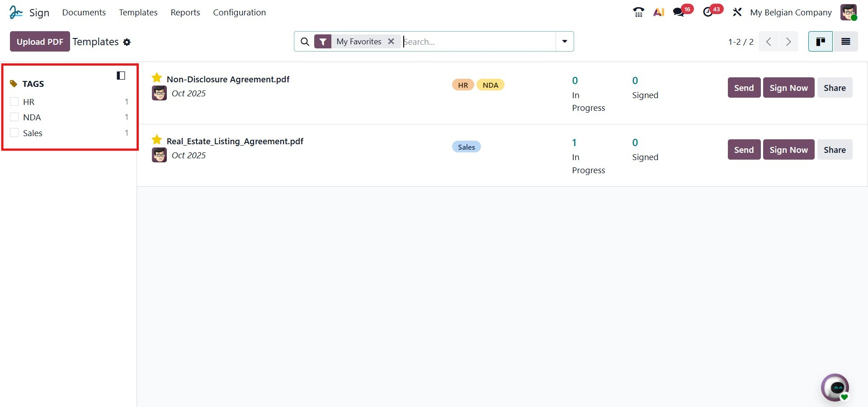Open the AI assistant icon

[659, 12]
